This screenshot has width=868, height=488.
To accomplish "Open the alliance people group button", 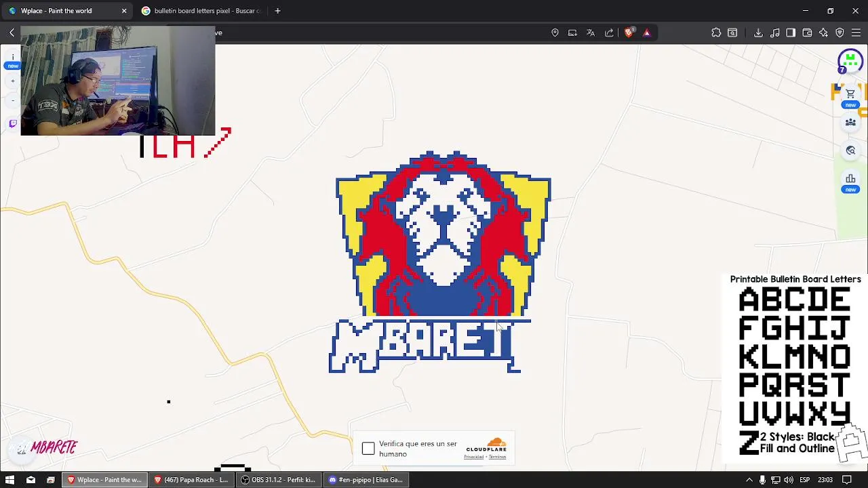I will pos(850,123).
